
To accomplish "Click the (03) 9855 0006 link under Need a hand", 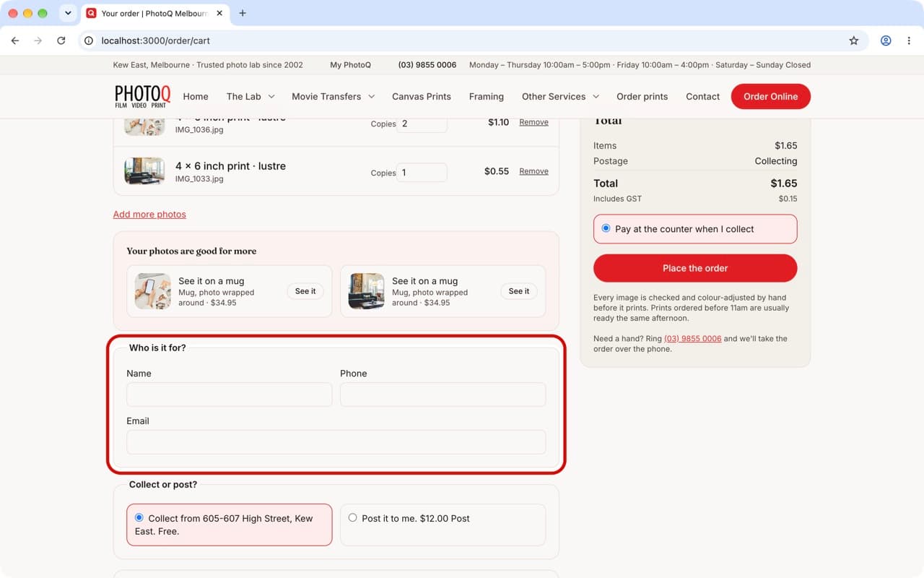I will (692, 338).
